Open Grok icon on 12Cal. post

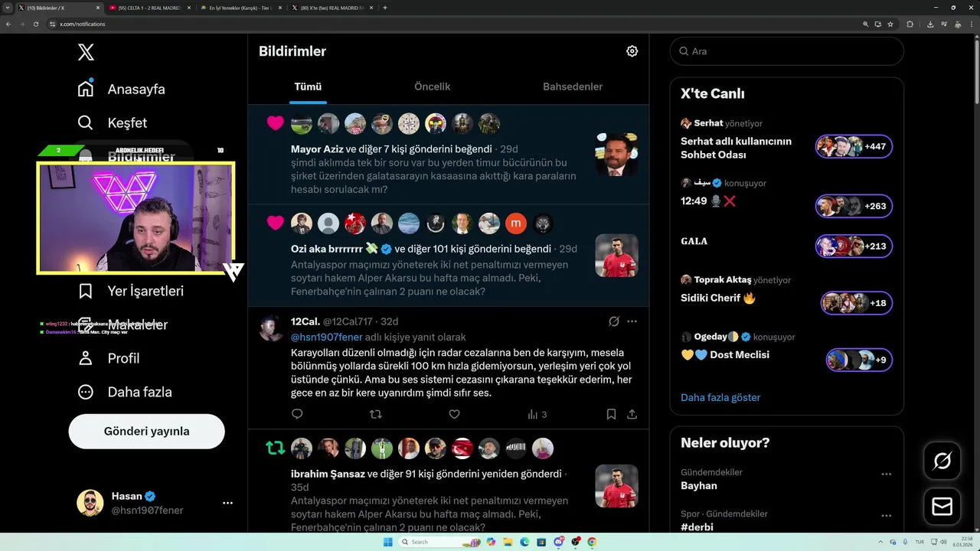tap(613, 321)
